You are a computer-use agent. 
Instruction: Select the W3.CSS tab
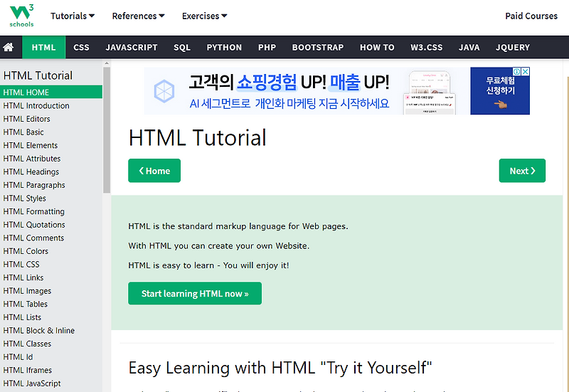point(426,47)
